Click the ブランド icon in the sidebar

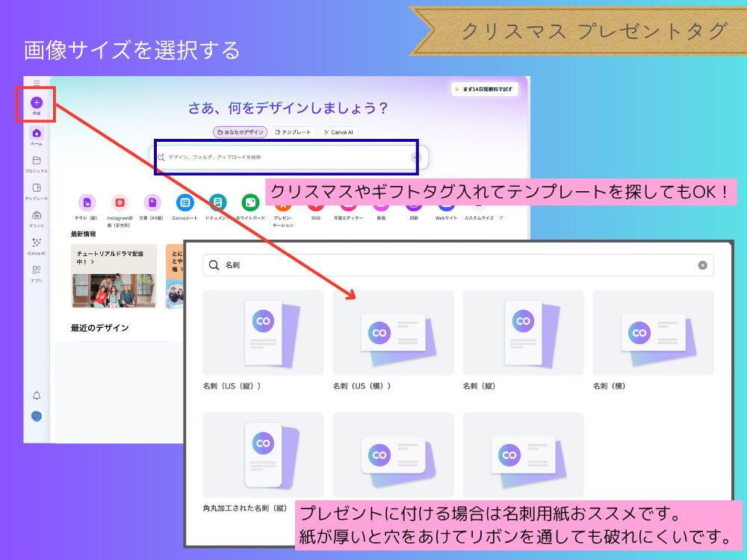point(36,215)
